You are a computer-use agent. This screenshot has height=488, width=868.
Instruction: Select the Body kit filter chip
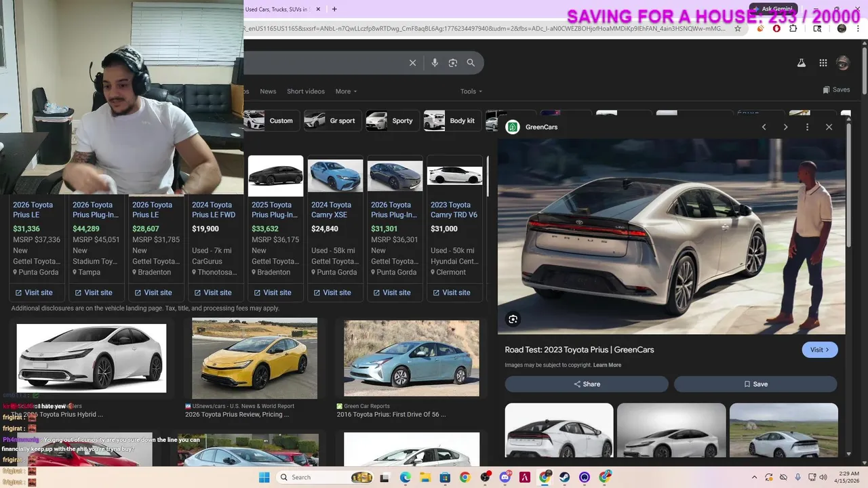pyautogui.click(x=452, y=121)
